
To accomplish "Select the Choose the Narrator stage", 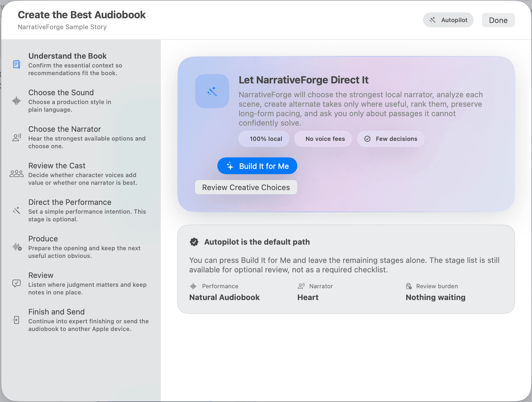I will [x=81, y=137].
